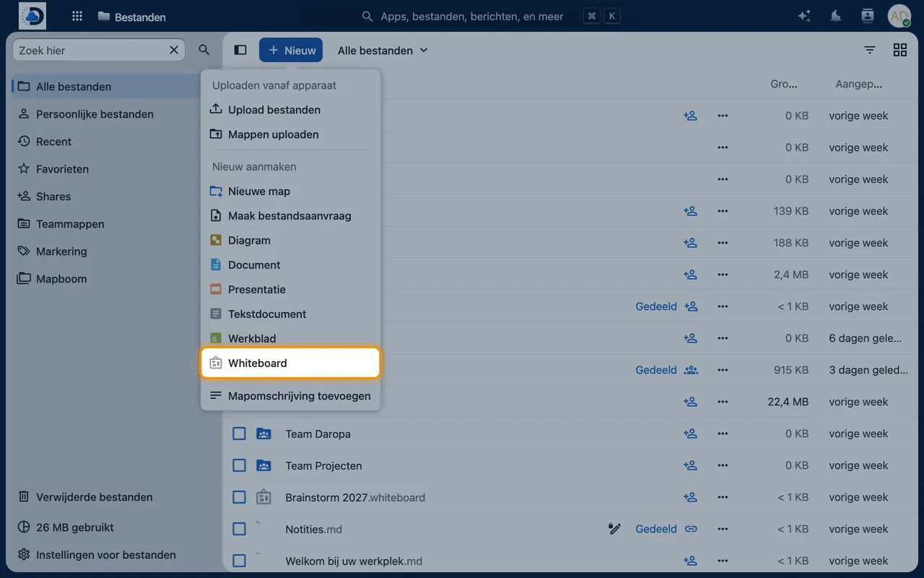Sort by the 'Aangep...' column header
This screenshot has width=924, height=578.
click(859, 84)
